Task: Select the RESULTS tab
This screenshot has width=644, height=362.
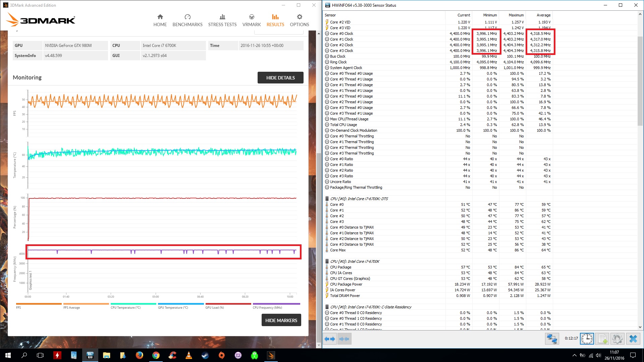Action: (x=275, y=20)
